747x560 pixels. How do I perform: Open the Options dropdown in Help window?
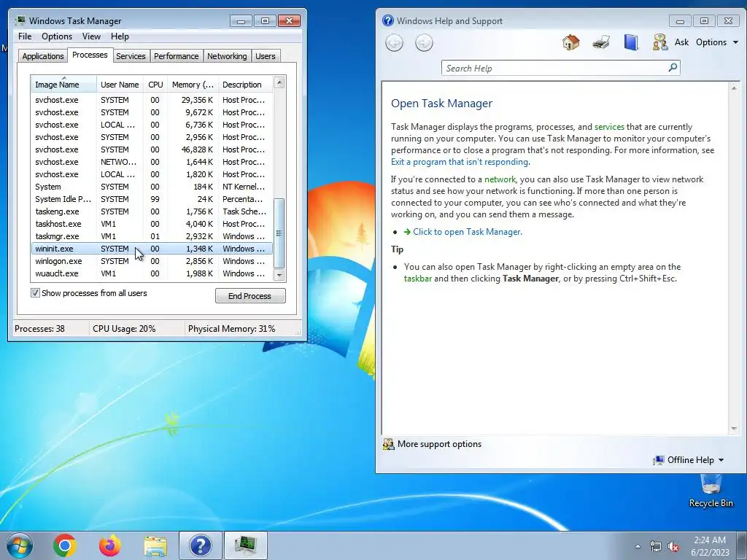(x=717, y=42)
